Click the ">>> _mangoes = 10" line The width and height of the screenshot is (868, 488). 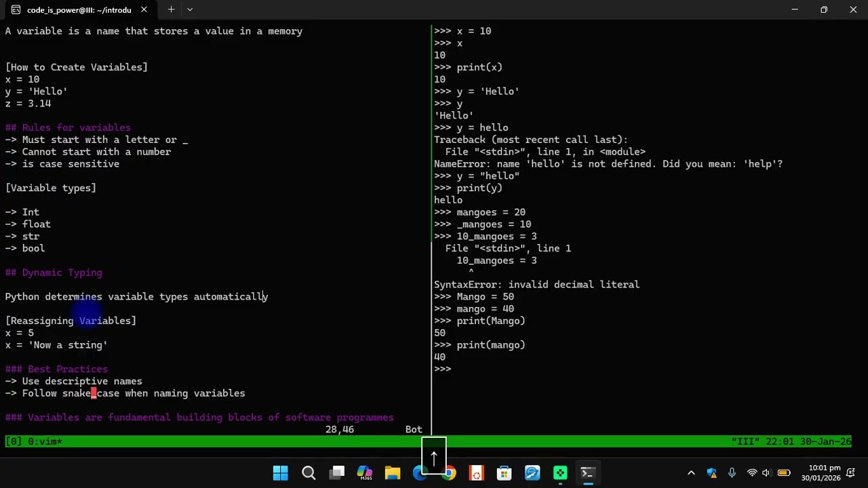(482, 224)
